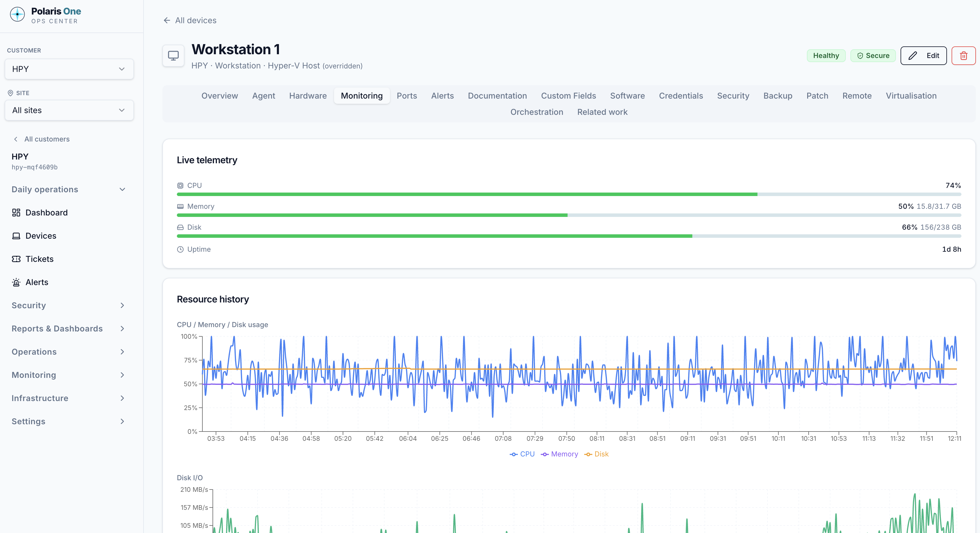Click the pencil icon in the Edit button
980x533 pixels.
(913, 56)
